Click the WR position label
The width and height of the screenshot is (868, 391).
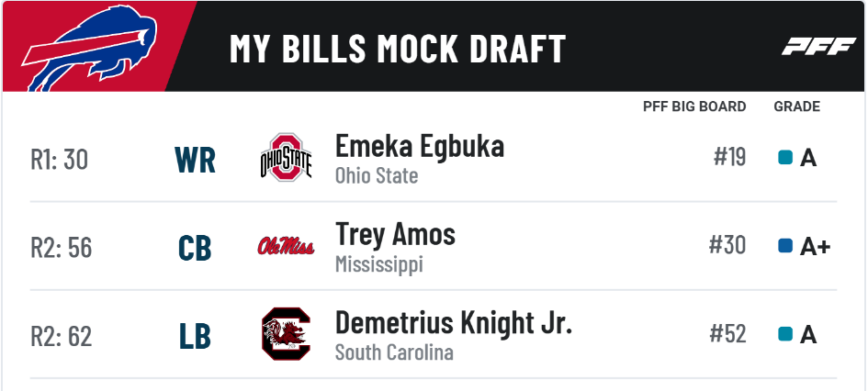click(x=195, y=160)
